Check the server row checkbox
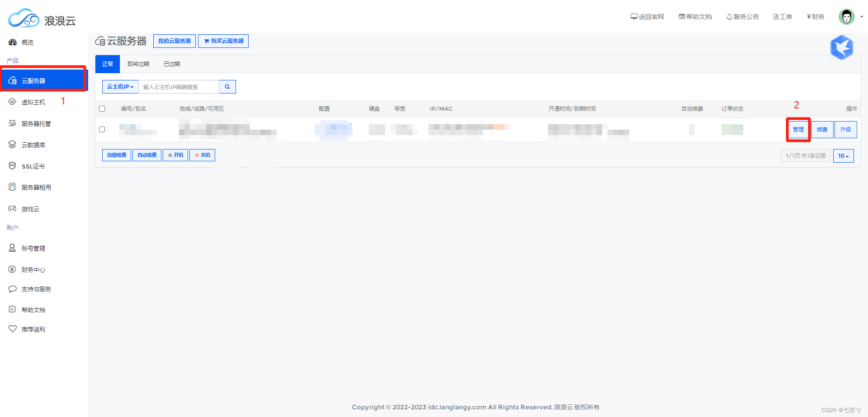The image size is (868, 417). pos(102,130)
